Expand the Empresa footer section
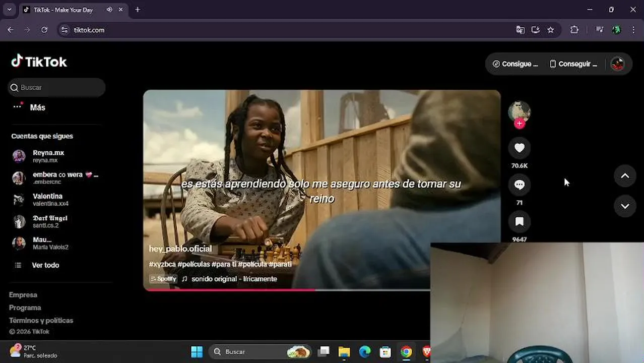This screenshot has height=363, width=644. [x=23, y=295]
